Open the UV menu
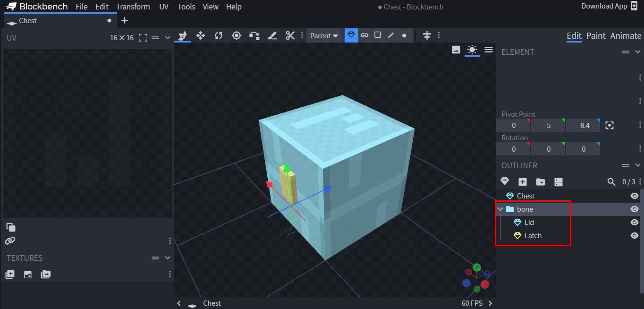Viewport: 644px width, 309px height. tap(164, 7)
